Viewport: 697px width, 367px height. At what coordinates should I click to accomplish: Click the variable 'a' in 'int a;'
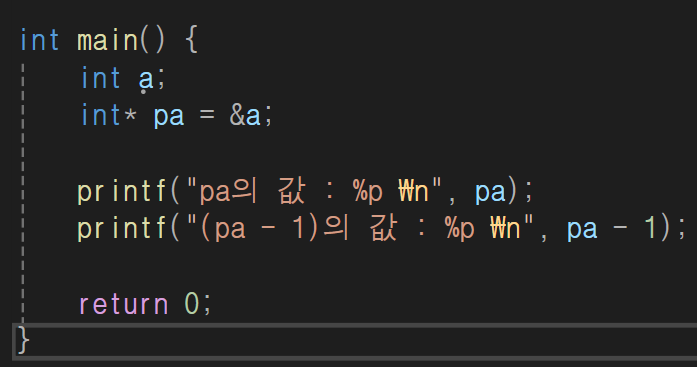tap(146, 79)
